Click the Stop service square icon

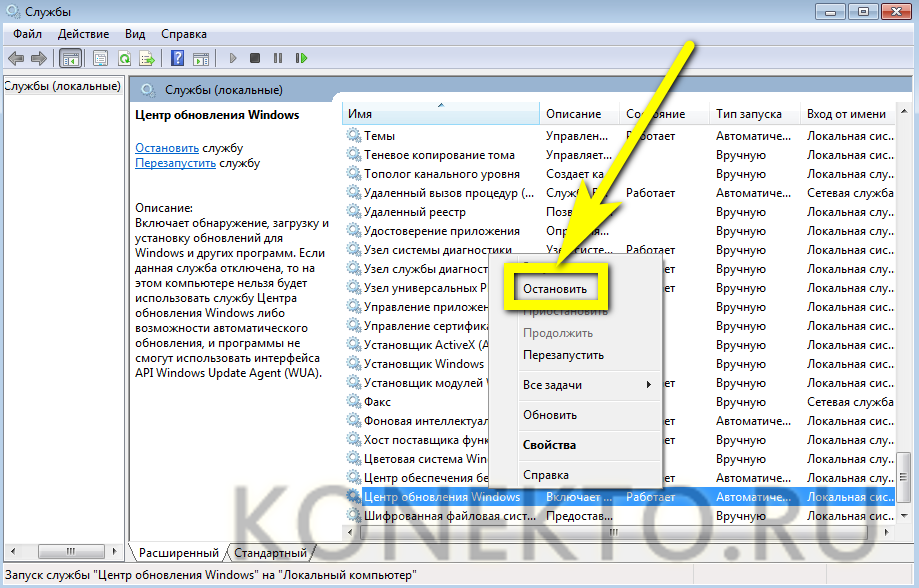[x=255, y=58]
